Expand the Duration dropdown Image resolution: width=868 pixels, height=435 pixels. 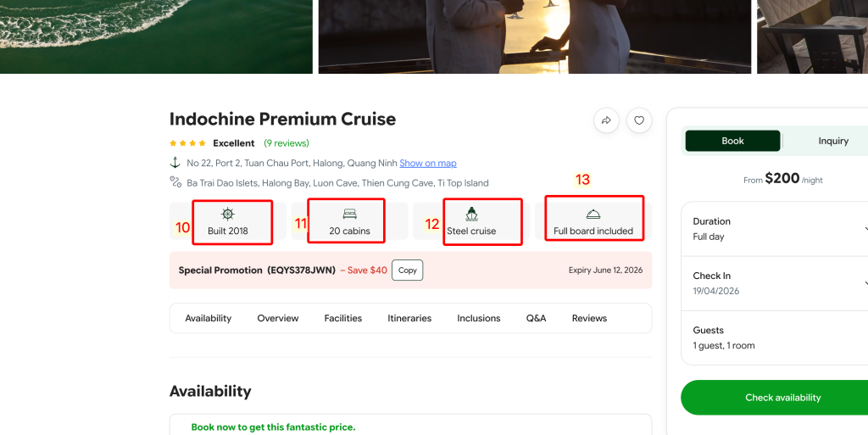[776, 229]
